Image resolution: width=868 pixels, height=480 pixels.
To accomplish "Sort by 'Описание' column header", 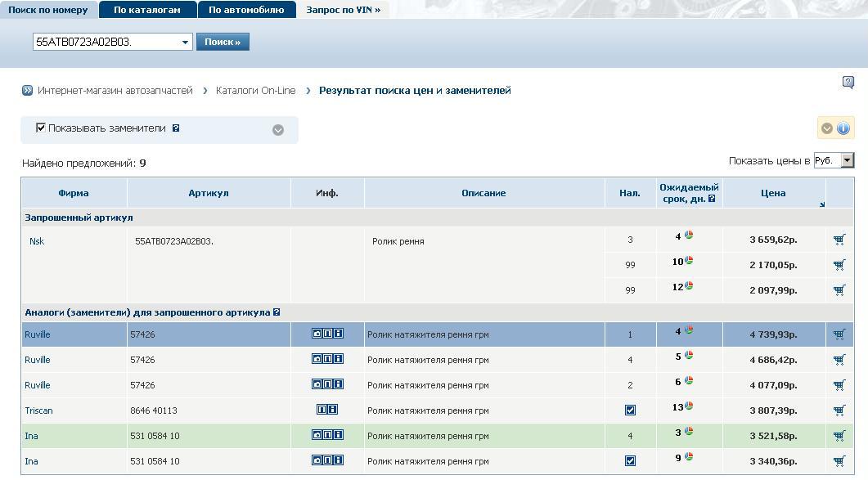I will 483,193.
